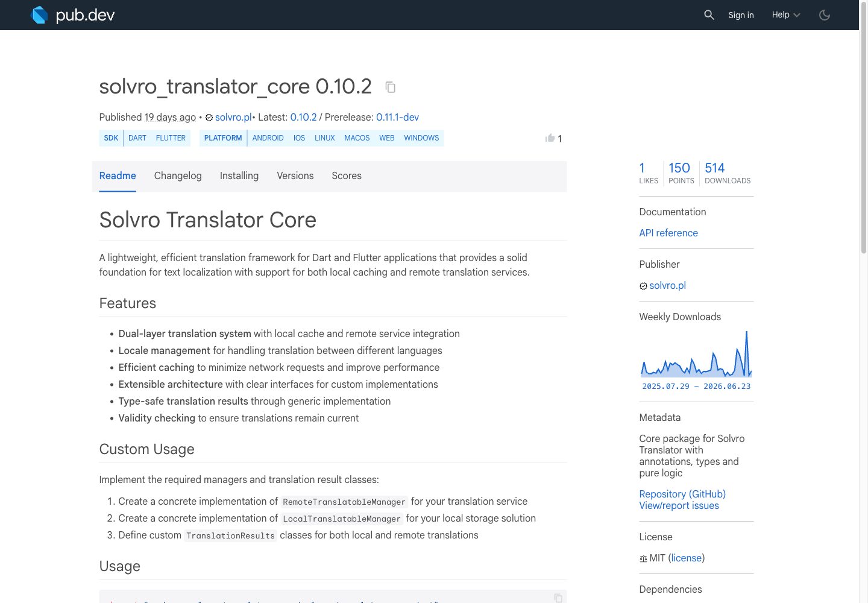This screenshot has height=603, width=868.
Task: Select the page vertical scrollbar
Action: (x=863, y=127)
